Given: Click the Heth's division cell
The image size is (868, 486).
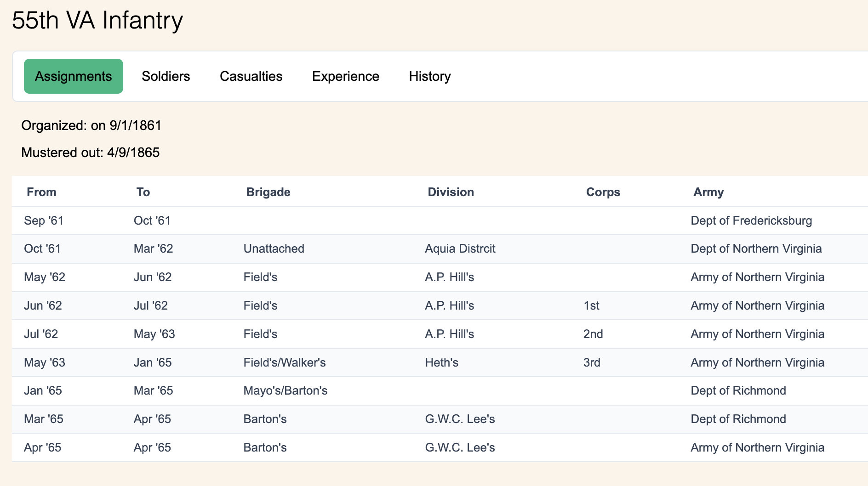Looking at the screenshot, I should [x=441, y=362].
